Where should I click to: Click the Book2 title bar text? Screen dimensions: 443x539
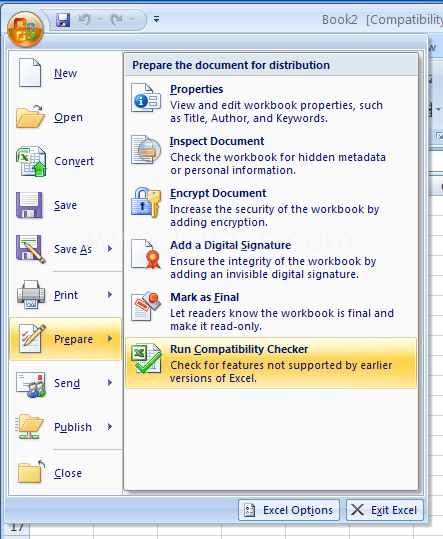coord(340,20)
